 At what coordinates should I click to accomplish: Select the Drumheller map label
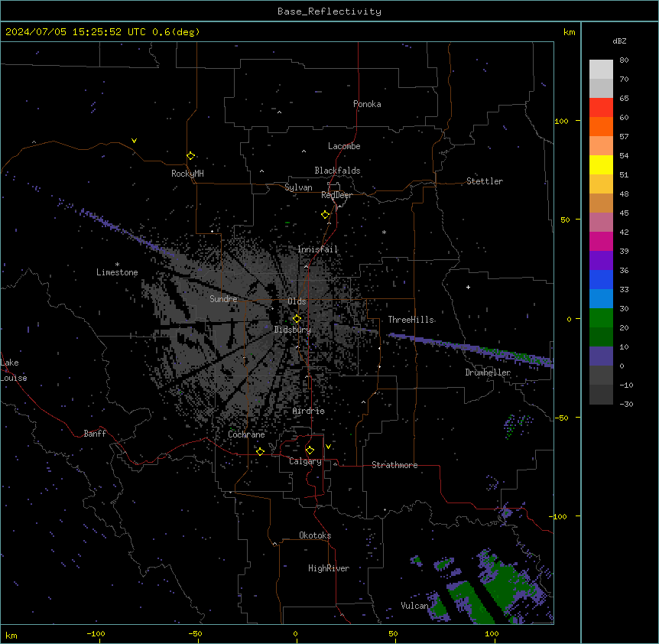tap(488, 372)
